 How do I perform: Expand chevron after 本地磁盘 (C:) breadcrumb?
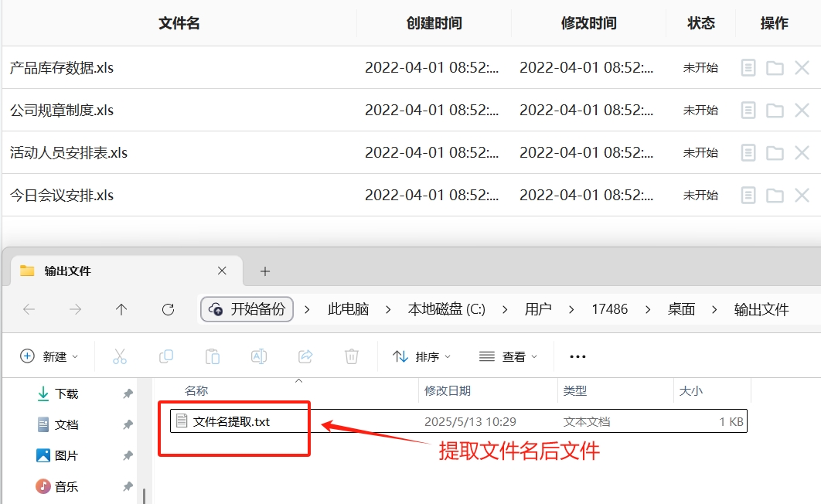[505, 309]
